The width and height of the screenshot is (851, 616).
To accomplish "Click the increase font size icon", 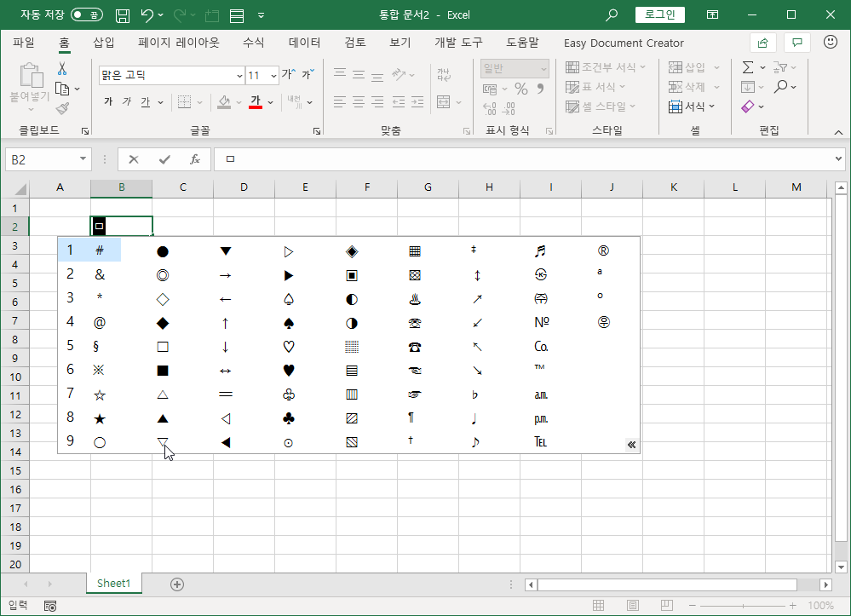I will 289,74.
